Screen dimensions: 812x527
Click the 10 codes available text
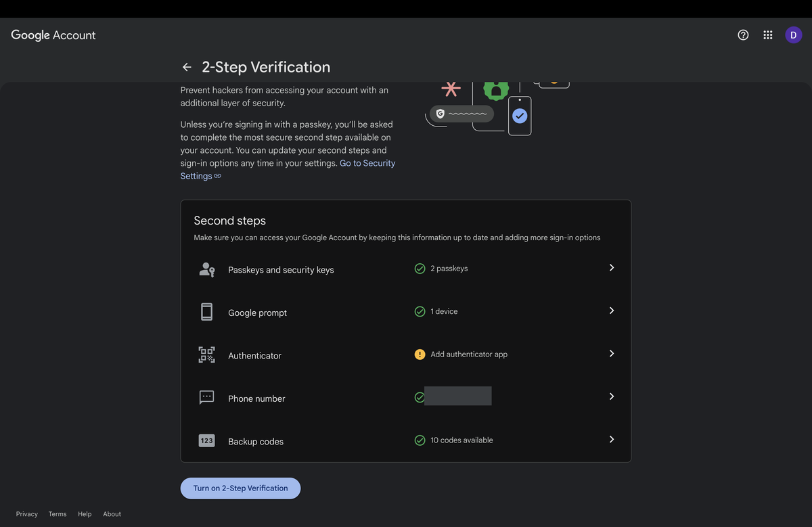(x=461, y=440)
